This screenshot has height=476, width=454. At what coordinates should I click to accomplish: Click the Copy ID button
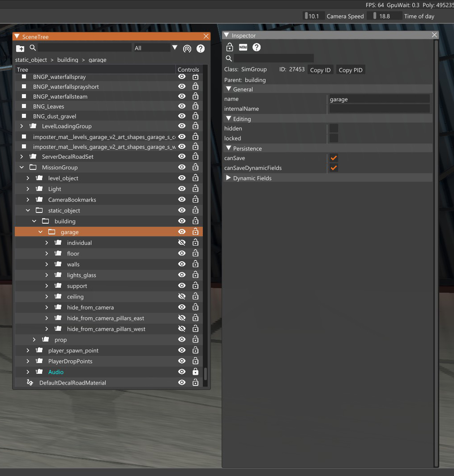tap(320, 70)
